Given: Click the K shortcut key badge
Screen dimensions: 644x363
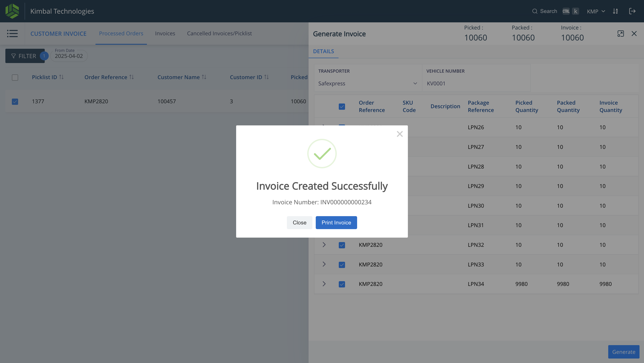Looking at the screenshot, I should click(x=576, y=11).
